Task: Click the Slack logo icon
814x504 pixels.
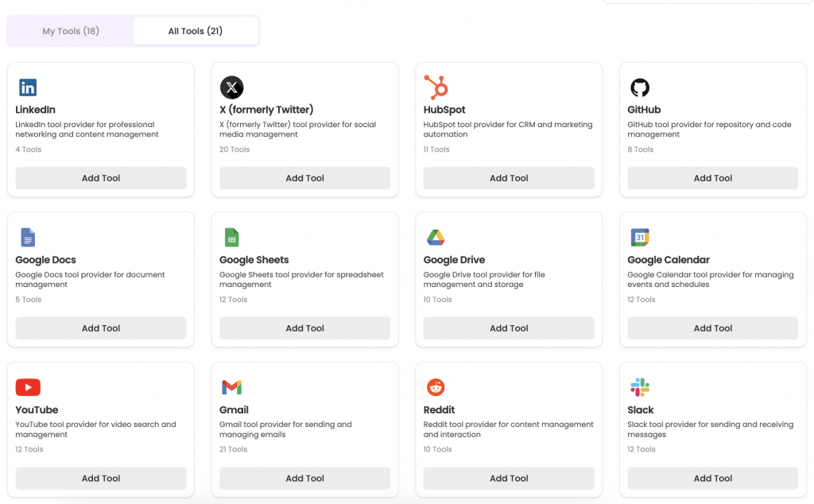Action: (640, 387)
